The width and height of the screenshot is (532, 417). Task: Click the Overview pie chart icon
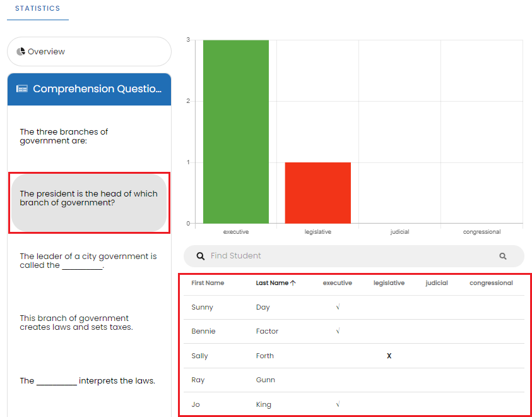(x=21, y=52)
